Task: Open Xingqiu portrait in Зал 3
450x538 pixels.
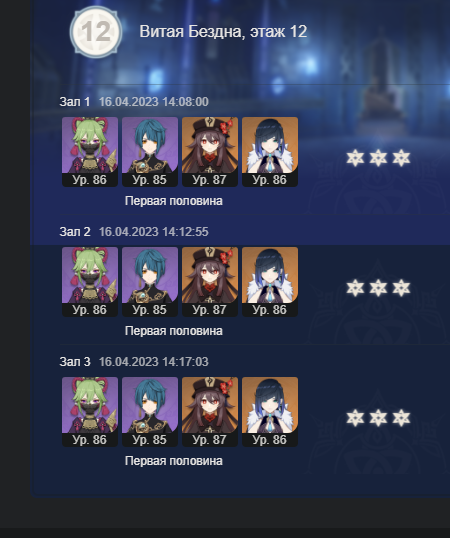Action: point(150,412)
